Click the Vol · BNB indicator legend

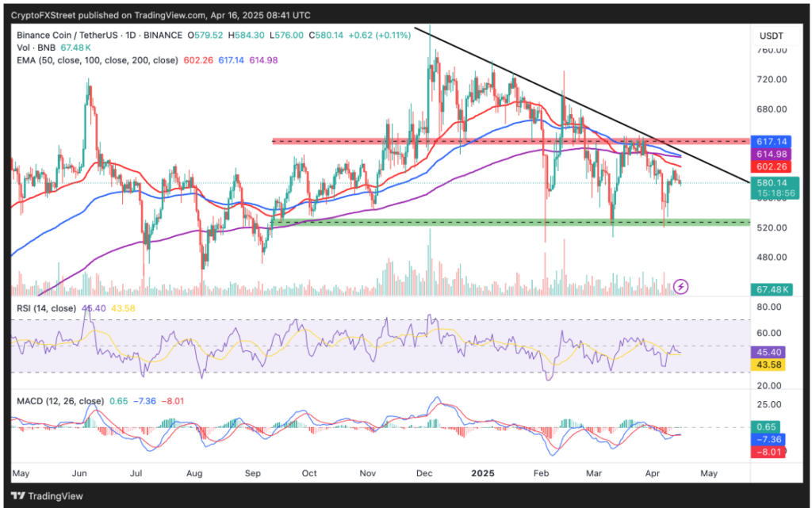[36, 48]
